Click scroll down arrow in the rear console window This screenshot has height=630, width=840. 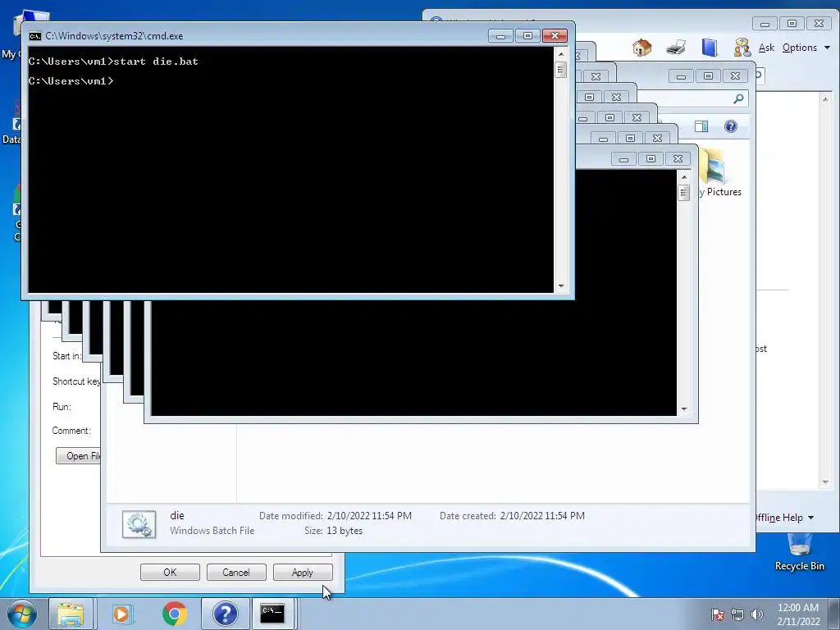click(683, 409)
